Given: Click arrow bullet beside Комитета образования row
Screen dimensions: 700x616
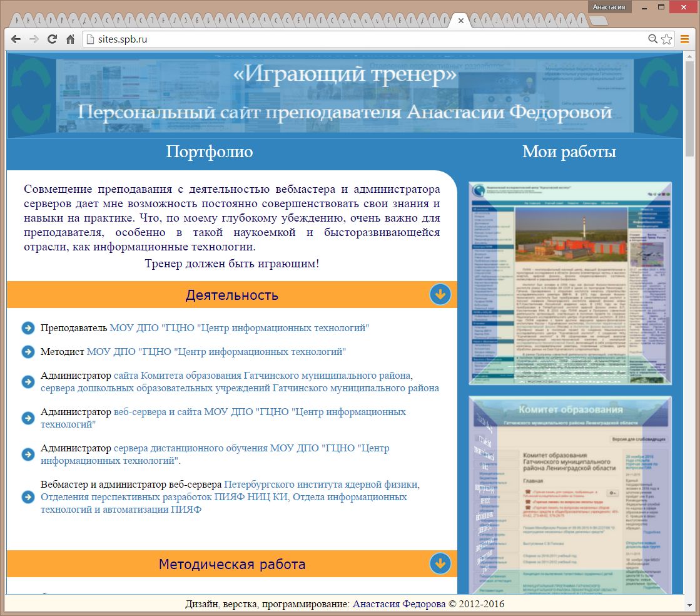Looking at the screenshot, I should point(28,382).
